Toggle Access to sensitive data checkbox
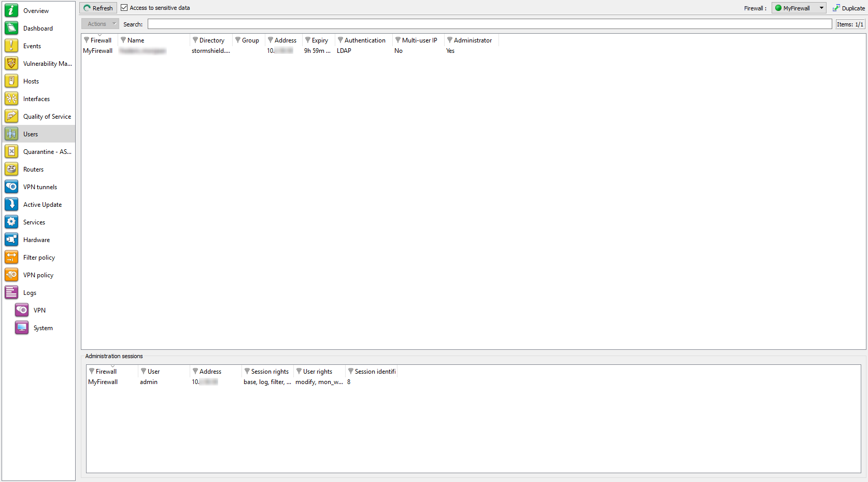Viewport: 868px width, 482px height. pyautogui.click(x=124, y=8)
